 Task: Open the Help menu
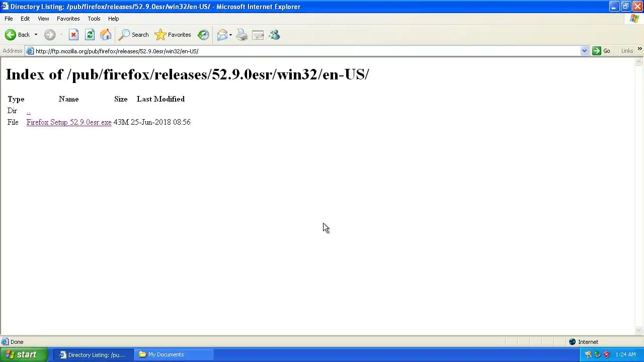pyautogui.click(x=113, y=19)
